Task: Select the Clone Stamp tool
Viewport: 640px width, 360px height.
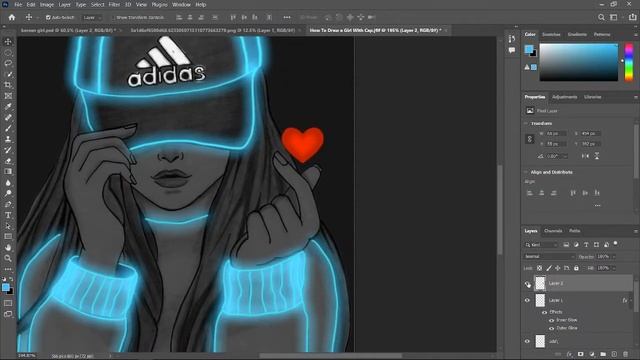Action: point(8,139)
